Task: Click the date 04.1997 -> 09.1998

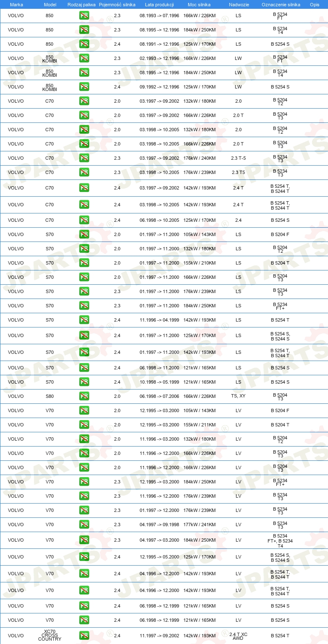Action: [x=159, y=525]
